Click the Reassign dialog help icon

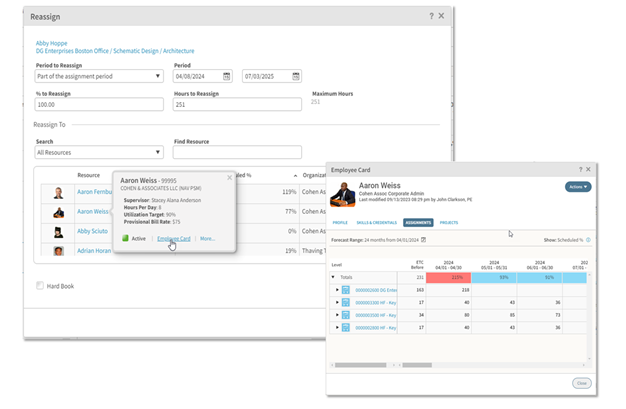[431, 16]
